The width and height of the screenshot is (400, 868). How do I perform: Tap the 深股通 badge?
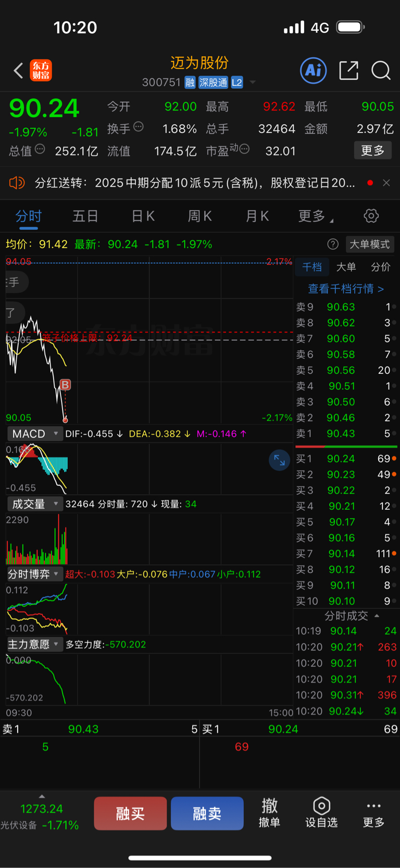213,82
